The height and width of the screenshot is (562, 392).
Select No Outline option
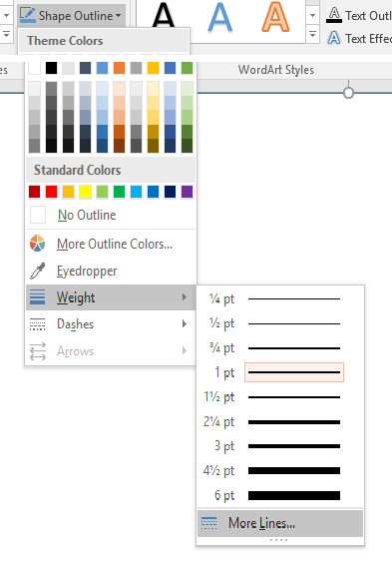pos(111,215)
